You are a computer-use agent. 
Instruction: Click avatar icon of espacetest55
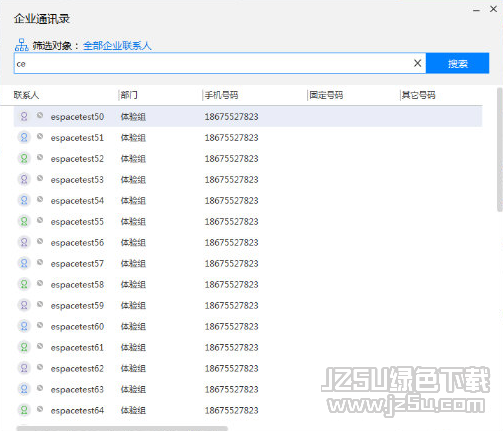24,221
